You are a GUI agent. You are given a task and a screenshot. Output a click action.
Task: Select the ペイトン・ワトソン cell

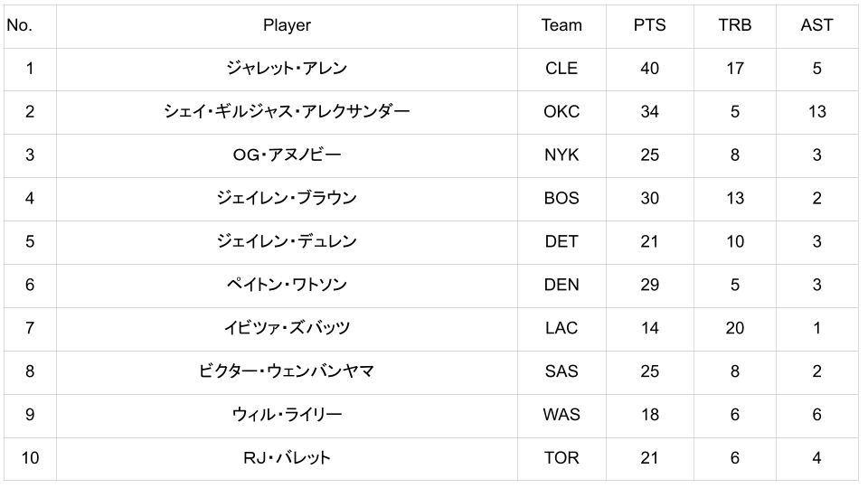tap(287, 285)
